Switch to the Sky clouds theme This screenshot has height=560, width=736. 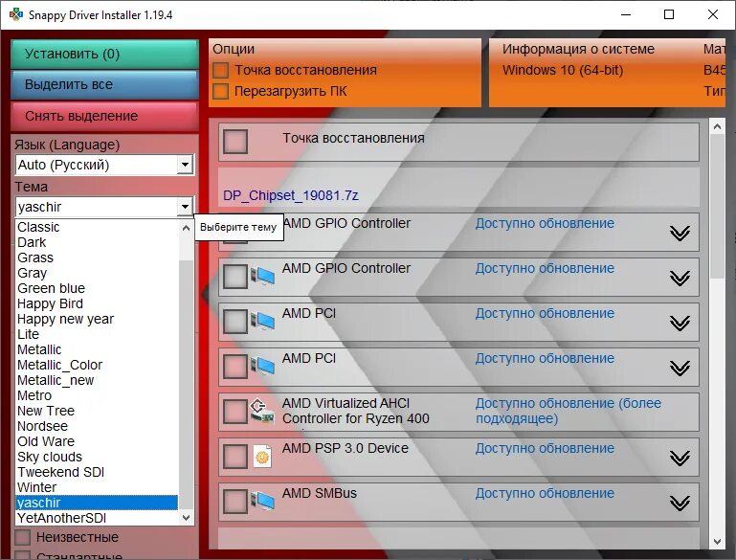tap(97, 457)
